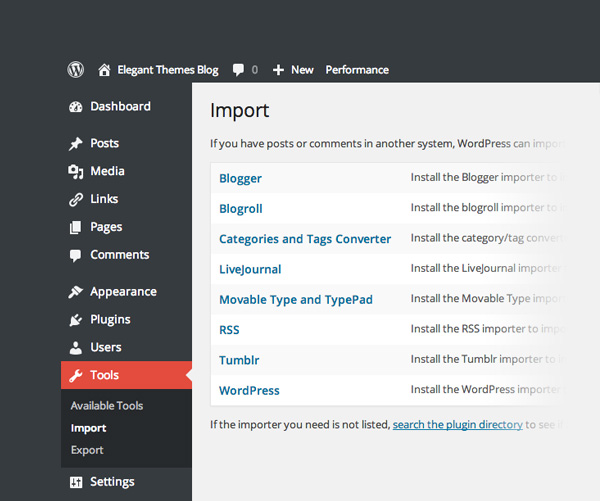This screenshot has height=501, width=600.
Task: Open the WordPress importer link
Action: click(x=249, y=390)
